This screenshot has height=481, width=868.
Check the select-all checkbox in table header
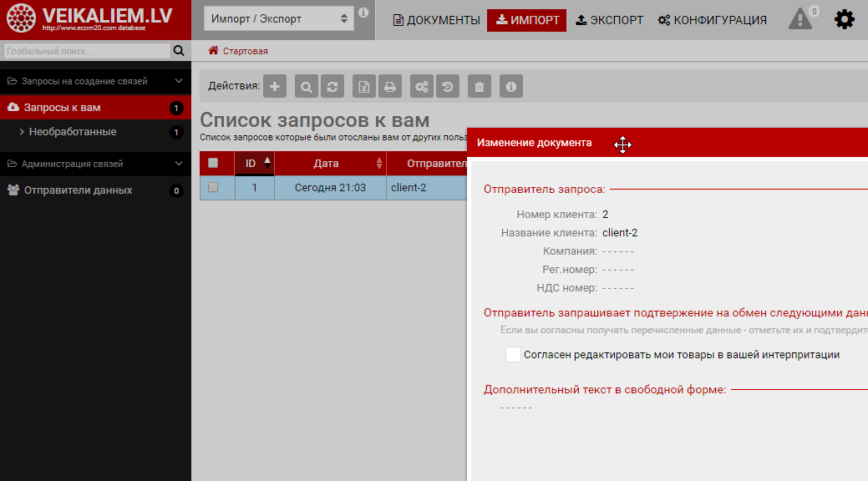point(213,163)
